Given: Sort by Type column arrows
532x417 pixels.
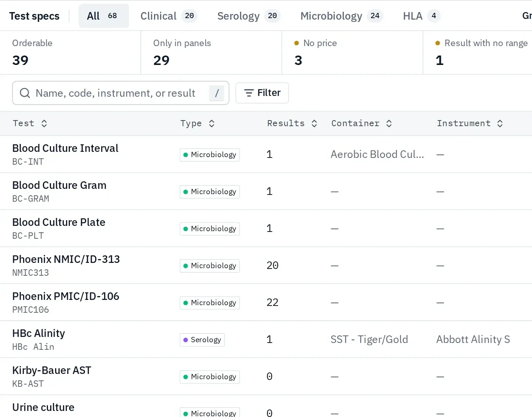Looking at the screenshot, I should (x=212, y=124).
